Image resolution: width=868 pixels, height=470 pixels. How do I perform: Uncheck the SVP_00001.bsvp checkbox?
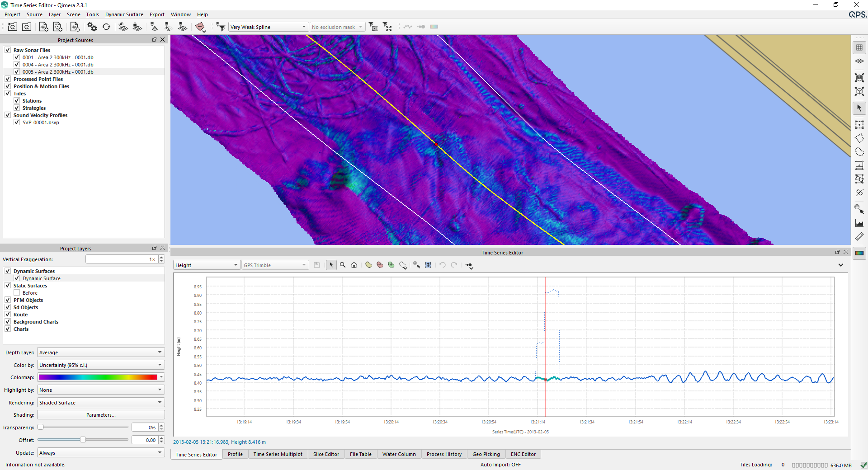click(17, 122)
